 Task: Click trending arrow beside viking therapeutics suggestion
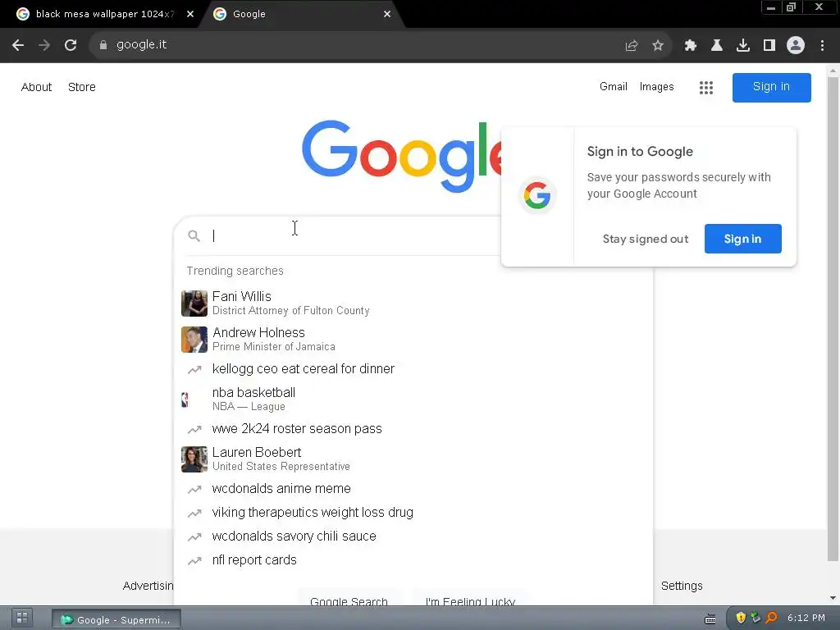point(194,513)
